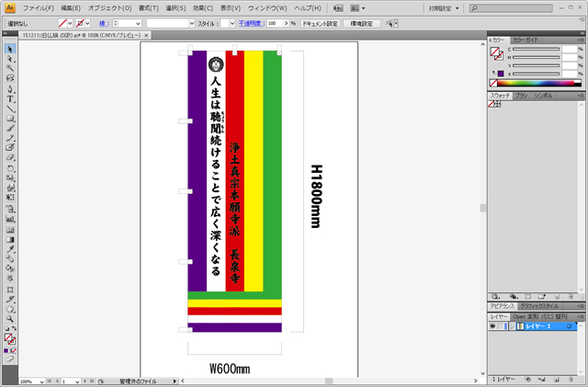588x387 pixels.
Task: Click the search field at top right
Action: pos(511,8)
